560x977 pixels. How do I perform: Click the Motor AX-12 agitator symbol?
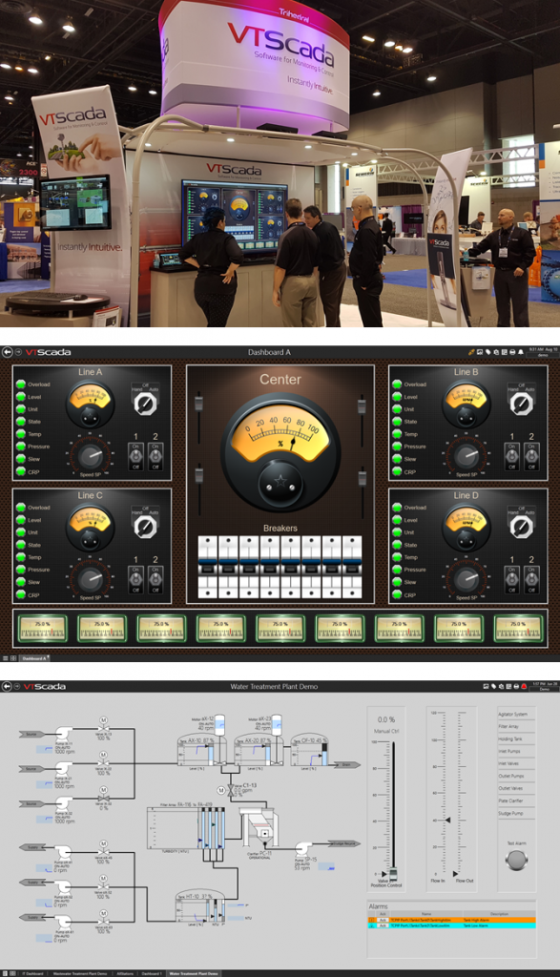(x=221, y=724)
